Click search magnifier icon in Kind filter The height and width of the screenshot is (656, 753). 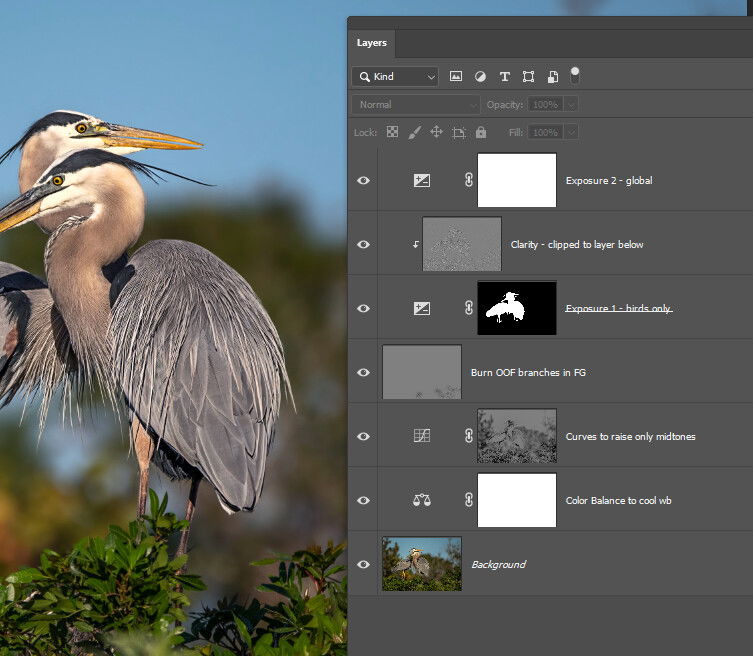pyautogui.click(x=364, y=77)
